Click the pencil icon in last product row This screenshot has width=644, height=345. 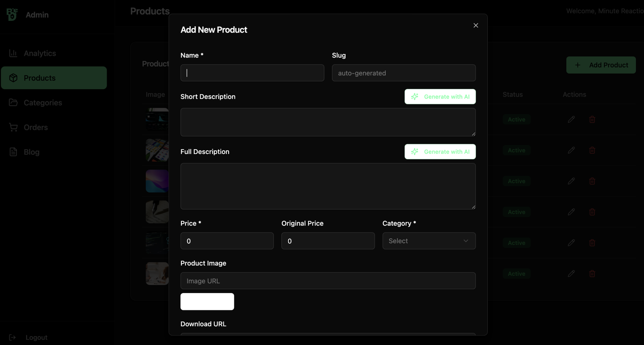(571, 273)
